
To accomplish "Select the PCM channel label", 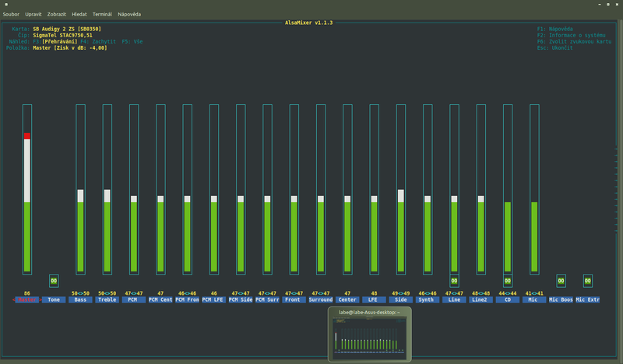I will [x=134, y=299].
